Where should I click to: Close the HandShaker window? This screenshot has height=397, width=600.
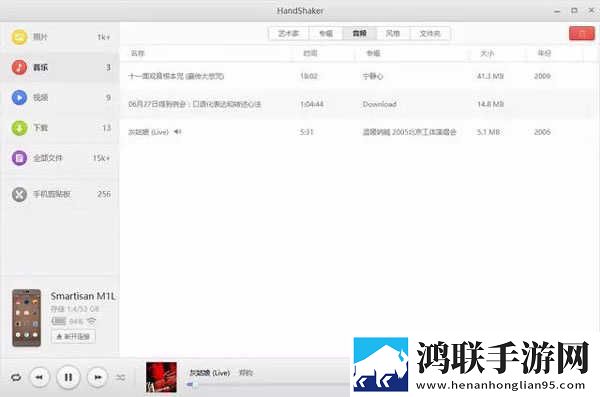click(591, 11)
